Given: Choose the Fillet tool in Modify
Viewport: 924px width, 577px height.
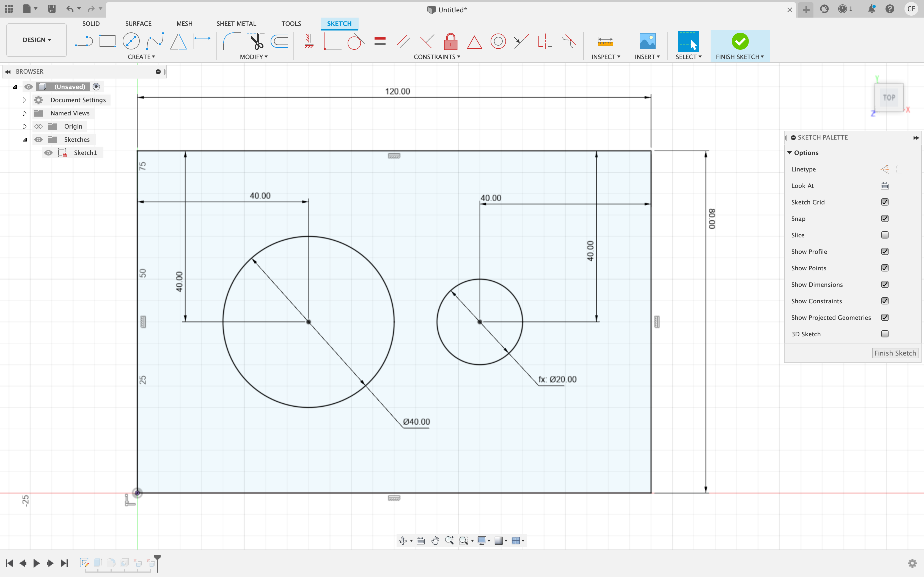Looking at the screenshot, I should coord(231,41).
